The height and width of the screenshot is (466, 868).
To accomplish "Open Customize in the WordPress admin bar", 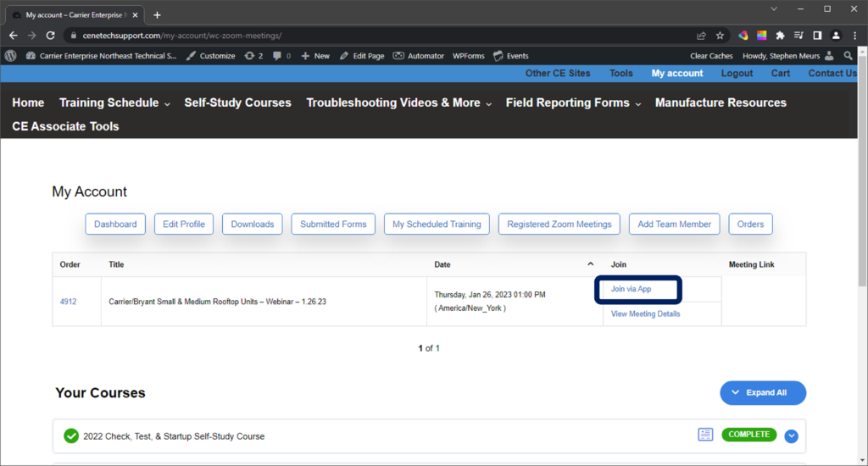I will coord(211,56).
